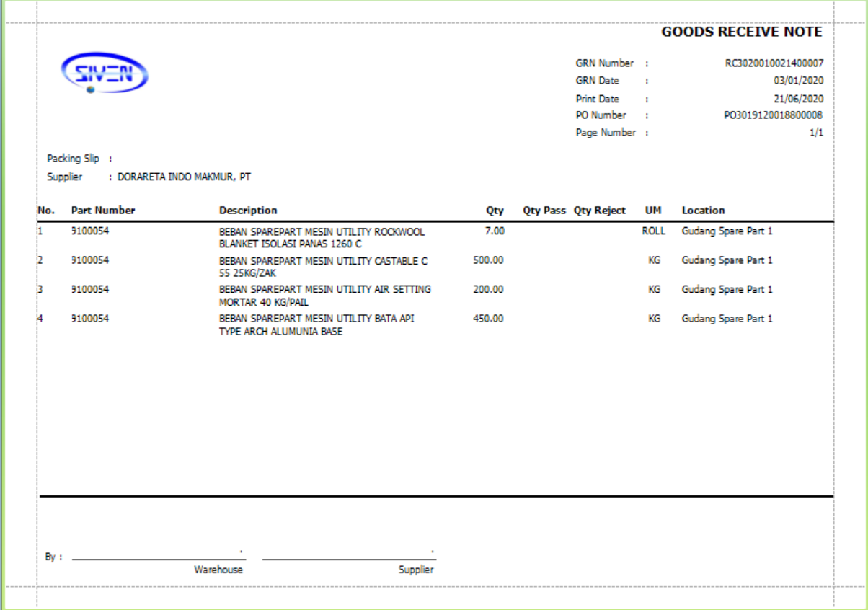
Task: Select part number 9100054 in row 1
Action: coord(90,231)
